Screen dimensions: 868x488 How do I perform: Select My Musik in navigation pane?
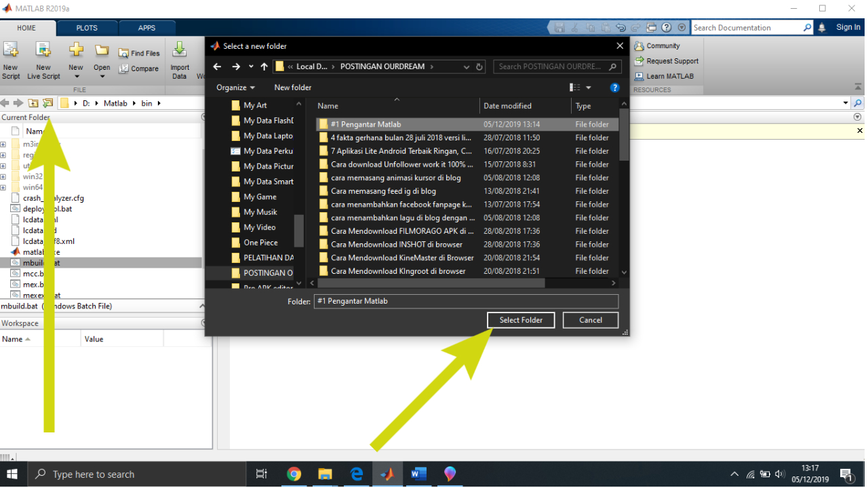point(260,212)
